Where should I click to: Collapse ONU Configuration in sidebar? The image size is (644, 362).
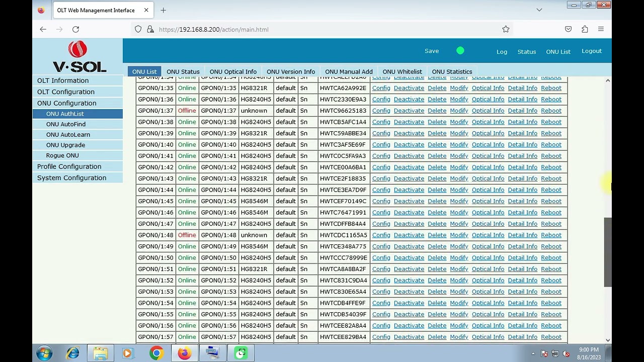coord(77,103)
